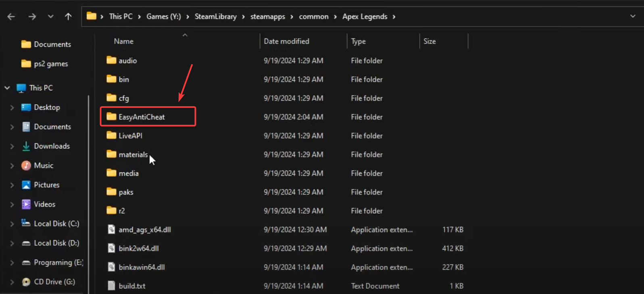The image size is (644, 294).
Task: Open address bar history dropdown
Action: pos(632,17)
